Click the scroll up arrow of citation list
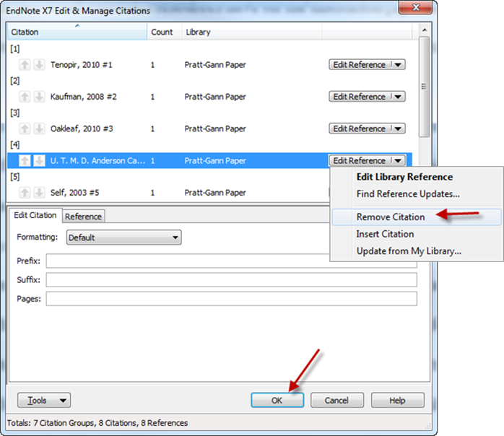504x436 pixels. click(425, 30)
